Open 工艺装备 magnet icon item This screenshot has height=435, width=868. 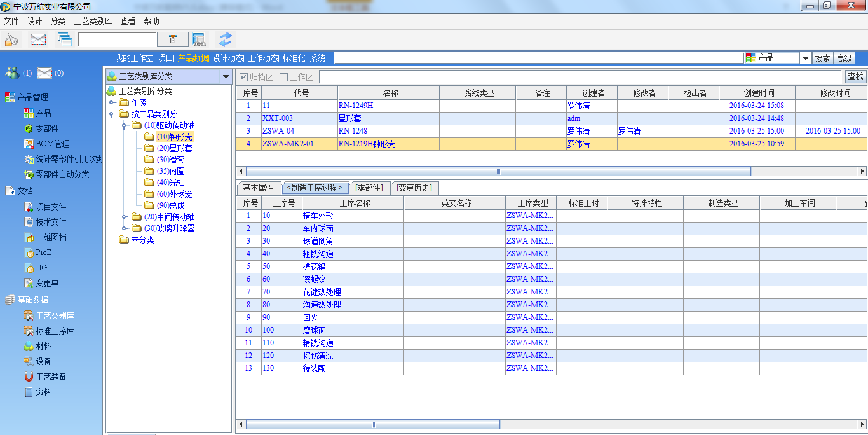click(x=51, y=376)
